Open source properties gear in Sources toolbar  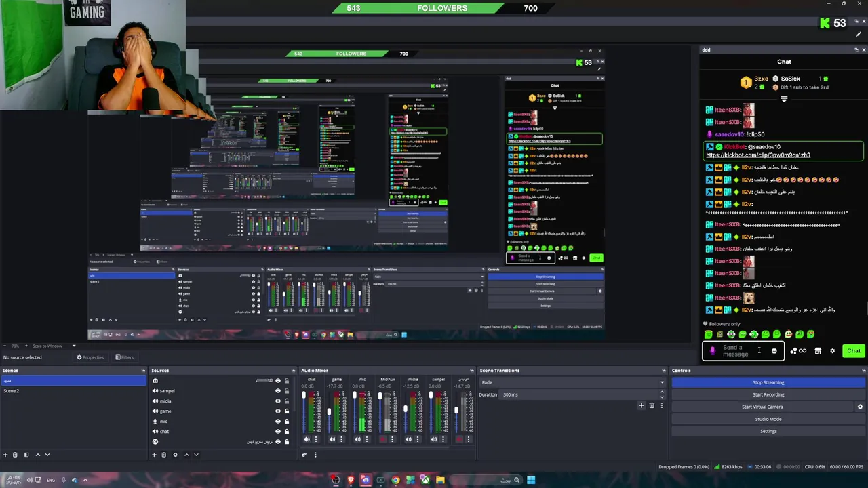[175, 455]
